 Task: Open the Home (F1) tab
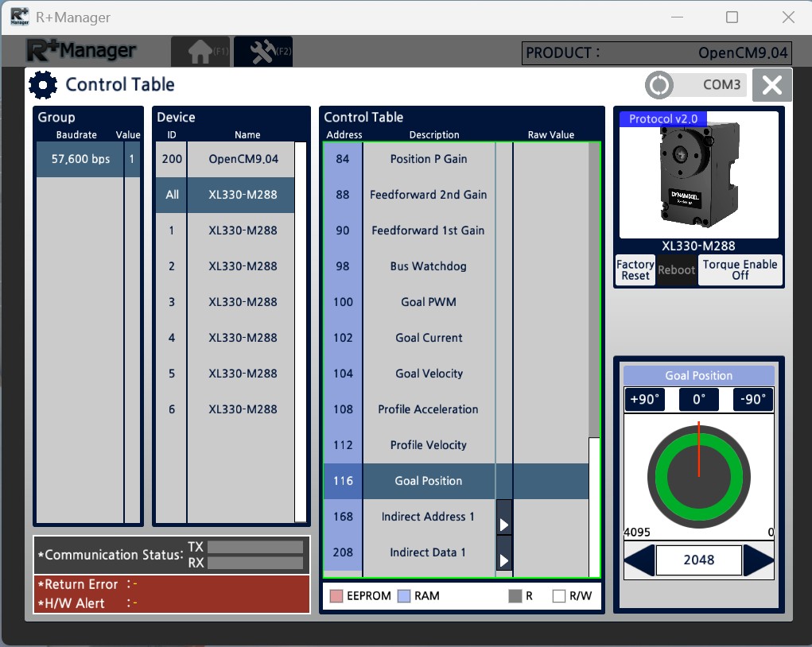pos(200,51)
